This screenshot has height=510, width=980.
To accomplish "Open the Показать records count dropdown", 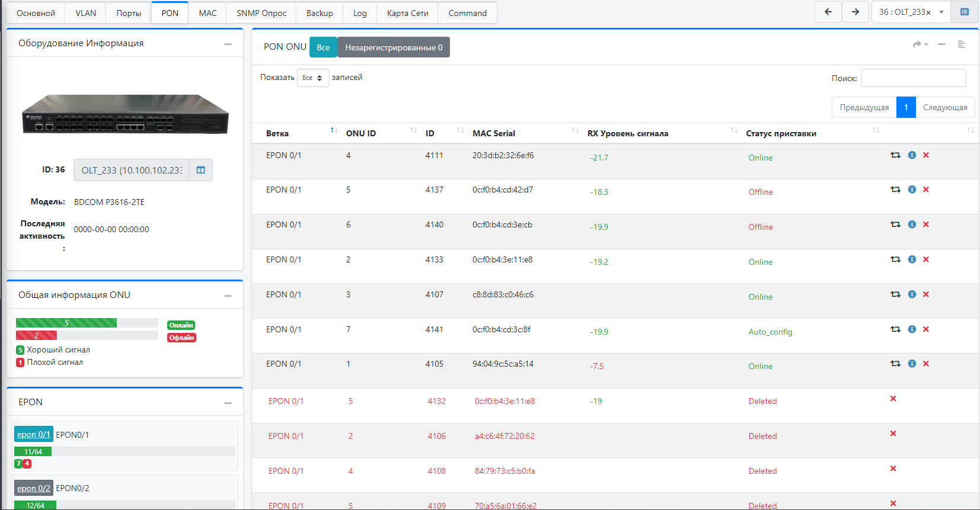I will [x=312, y=78].
